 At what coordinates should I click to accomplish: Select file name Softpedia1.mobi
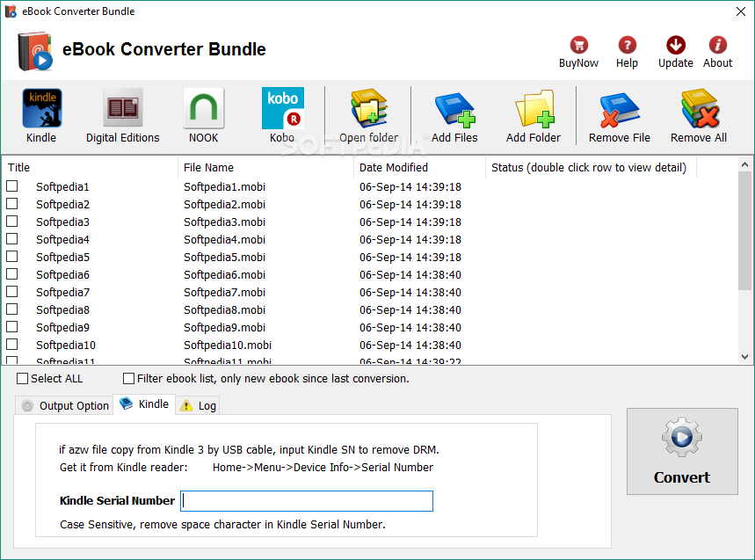pos(224,187)
